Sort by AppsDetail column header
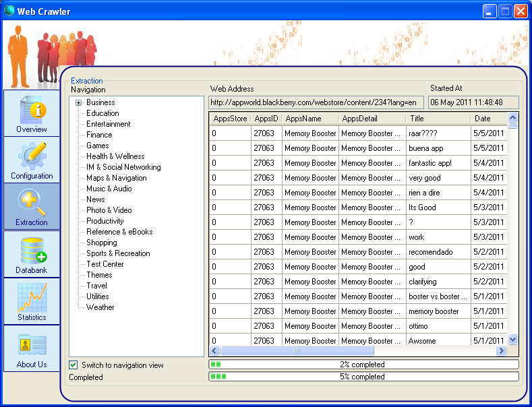 click(372, 119)
